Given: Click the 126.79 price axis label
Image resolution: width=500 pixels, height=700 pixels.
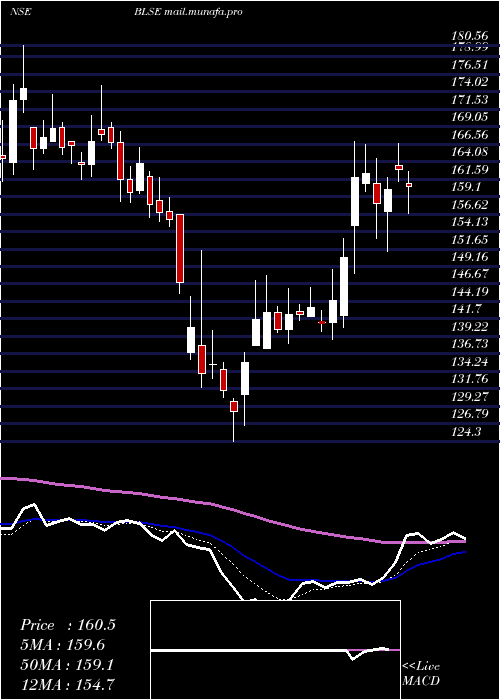Looking at the screenshot, I should [470, 414].
